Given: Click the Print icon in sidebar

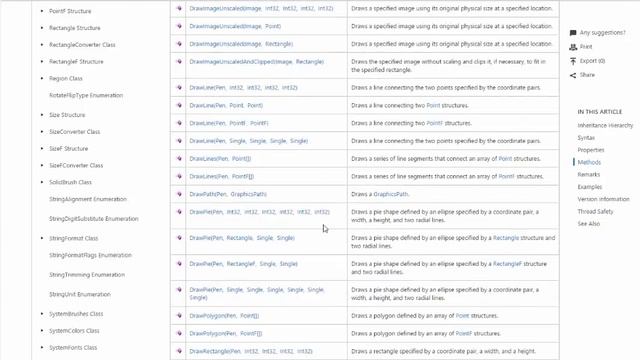Looking at the screenshot, I should [573, 47].
